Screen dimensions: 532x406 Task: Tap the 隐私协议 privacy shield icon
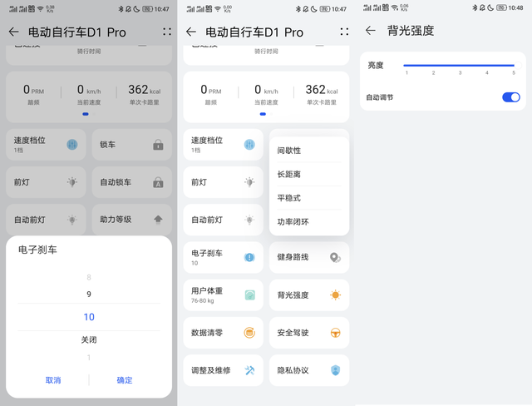(335, 370)
